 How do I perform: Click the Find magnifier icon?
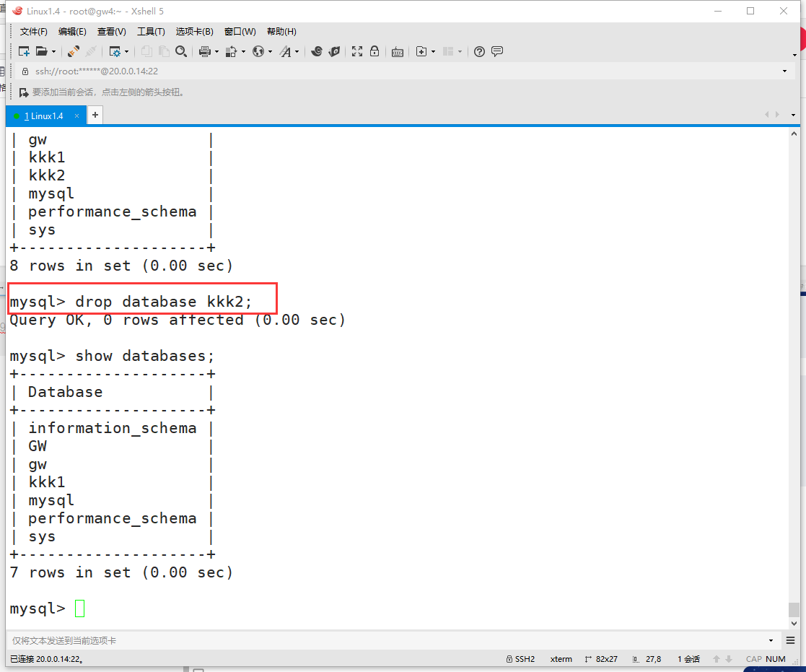(x=181, y=51)
